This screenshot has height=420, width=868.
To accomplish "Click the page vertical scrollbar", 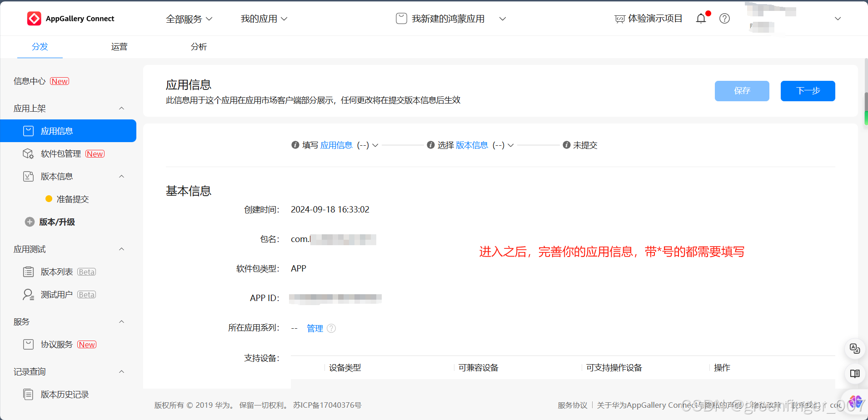I will tap(866, 109).
